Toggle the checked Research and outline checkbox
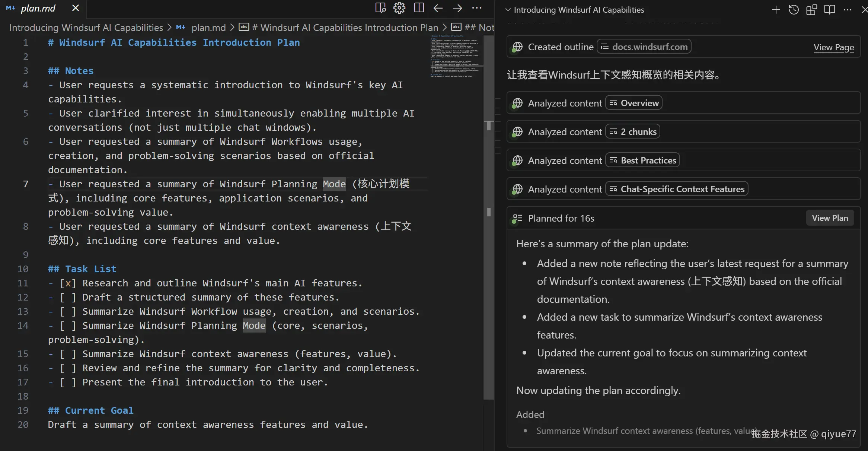 click(68, 283)
